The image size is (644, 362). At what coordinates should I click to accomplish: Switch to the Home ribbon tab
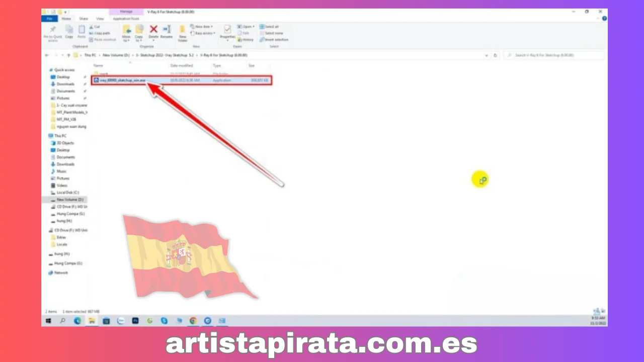[66, 19]
